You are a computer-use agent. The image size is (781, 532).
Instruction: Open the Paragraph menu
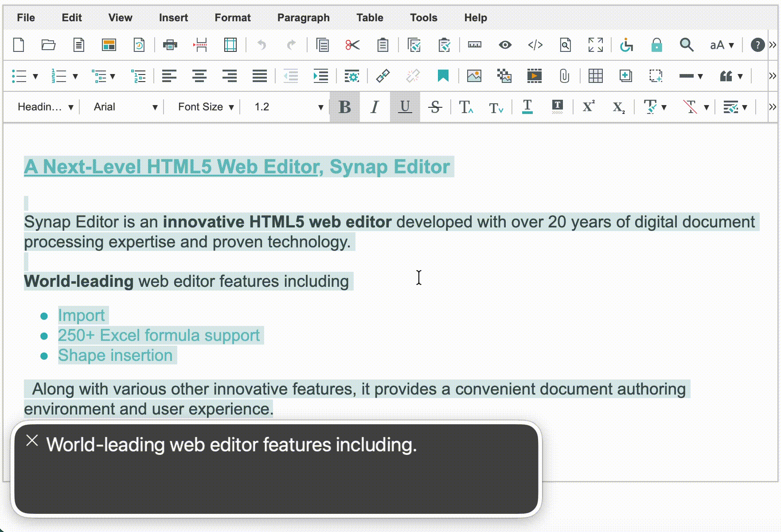pos(303,18)
